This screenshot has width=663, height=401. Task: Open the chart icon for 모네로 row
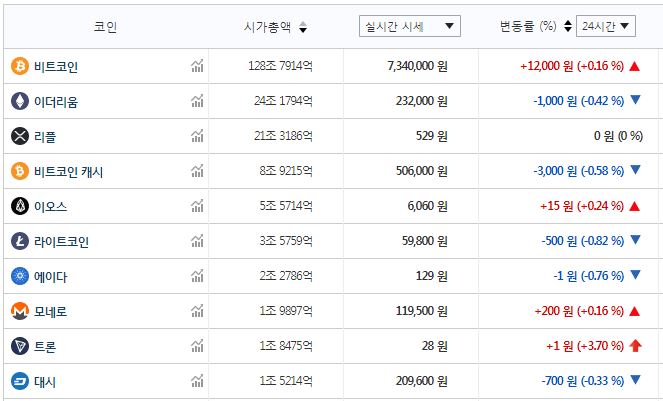(197, 311)
